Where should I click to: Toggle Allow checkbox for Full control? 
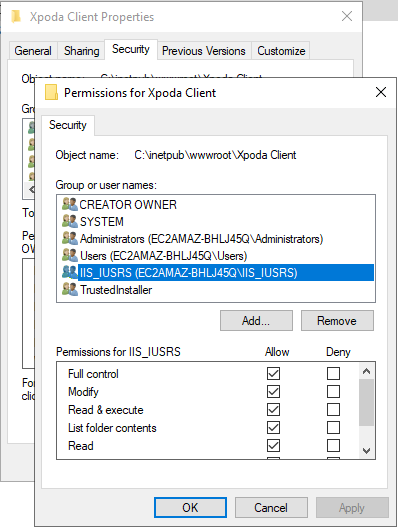[x=273, y=373]
